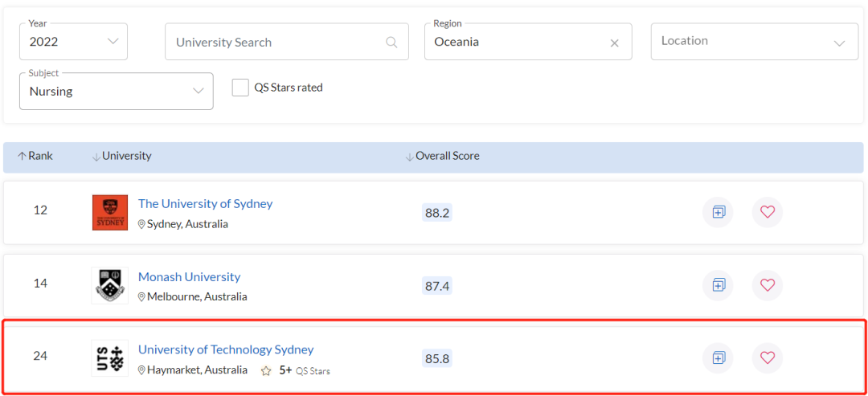Viewport: 868px width, 396px height.
Task: Sort the table by the Overall Score column
Action: (442, 156)
